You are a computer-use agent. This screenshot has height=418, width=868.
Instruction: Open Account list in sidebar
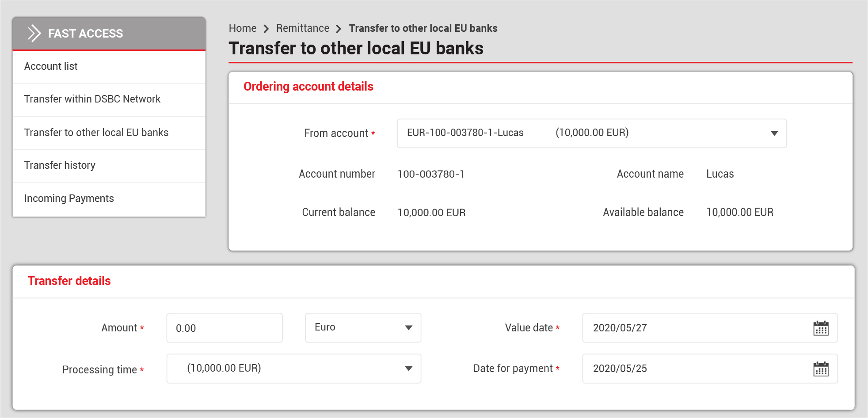51,66
